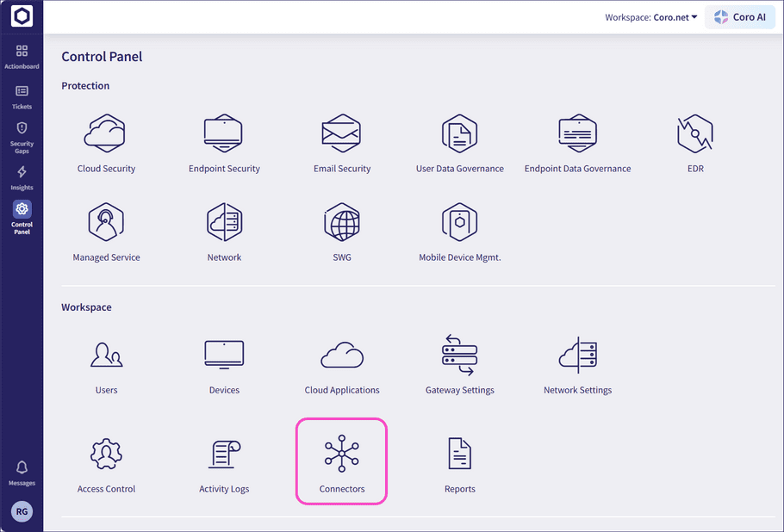Expand the Workspace Coro.net dropdown
The image size is (784, 532).
pyautogui.click(x=651, y=17)
